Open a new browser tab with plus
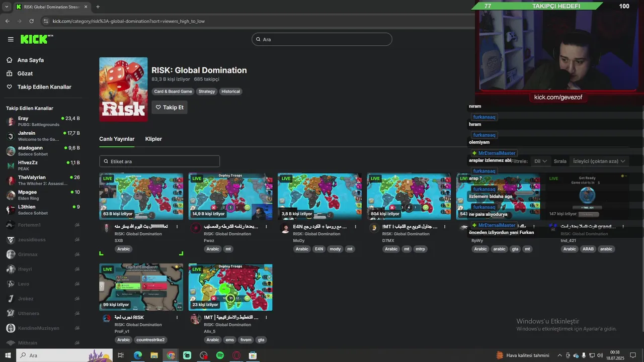 tap(98, 7)
